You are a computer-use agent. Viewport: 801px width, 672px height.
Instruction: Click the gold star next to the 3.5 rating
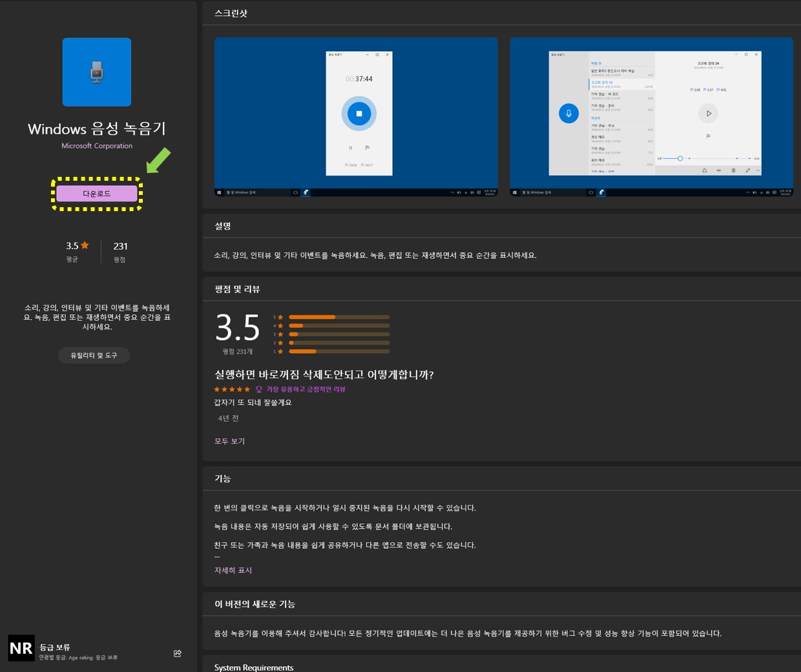[x=85, y=245]
